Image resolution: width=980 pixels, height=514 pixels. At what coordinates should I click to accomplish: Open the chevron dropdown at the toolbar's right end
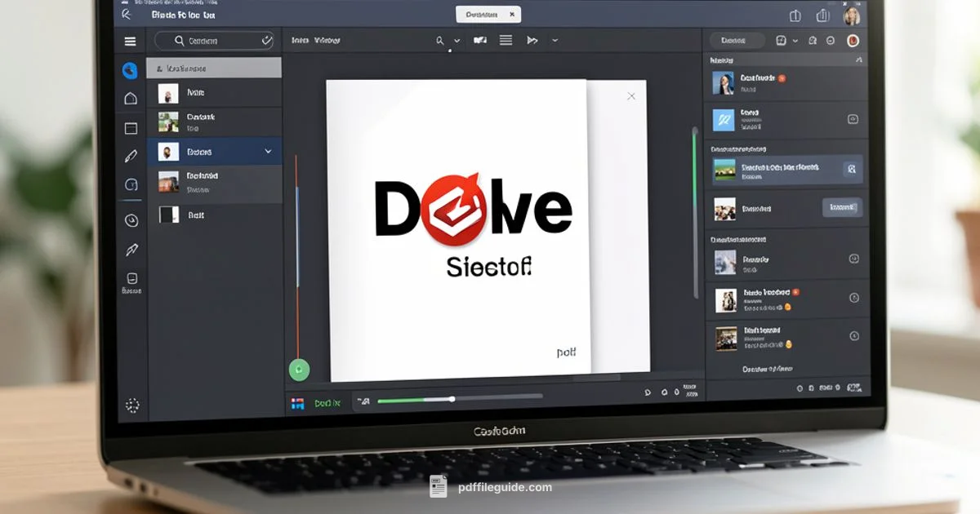[555, 39]
